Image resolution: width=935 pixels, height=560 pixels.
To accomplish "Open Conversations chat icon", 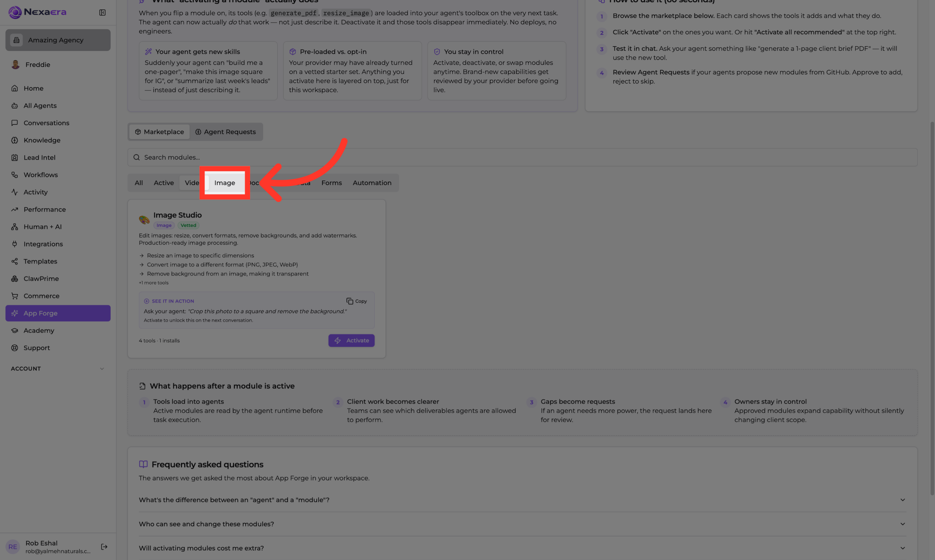I will (14, 123).
